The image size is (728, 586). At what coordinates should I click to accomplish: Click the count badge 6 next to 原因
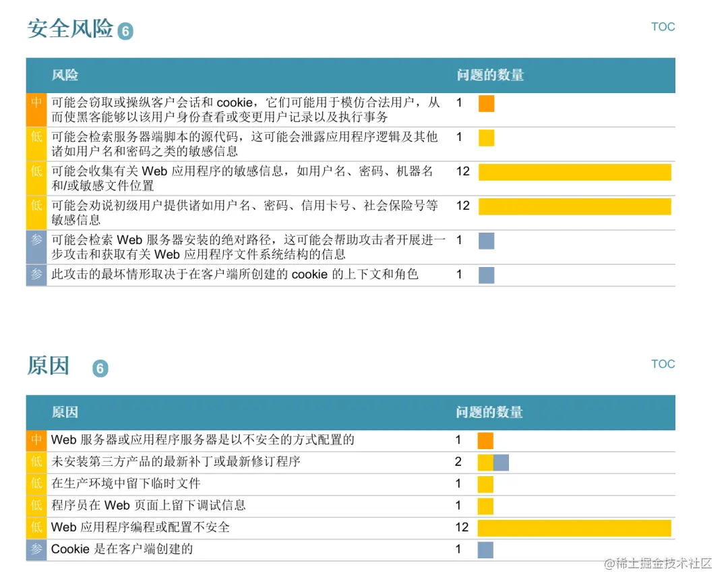(x=100, y=368)
